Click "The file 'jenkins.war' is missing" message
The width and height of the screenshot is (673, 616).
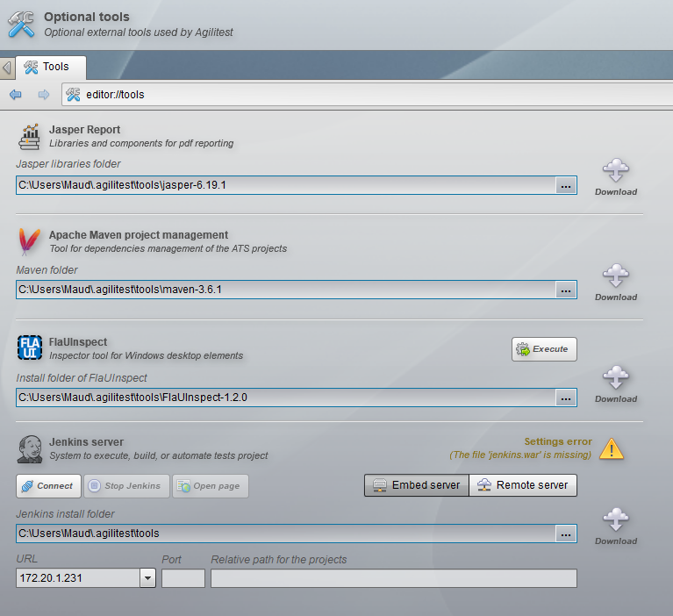pyautogui.click(x=520, y=455)
